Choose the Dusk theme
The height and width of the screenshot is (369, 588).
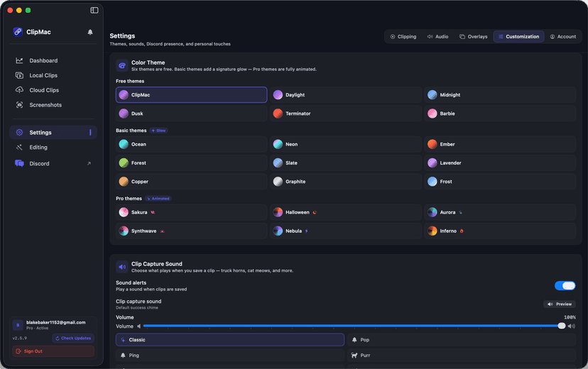[191, 114]
